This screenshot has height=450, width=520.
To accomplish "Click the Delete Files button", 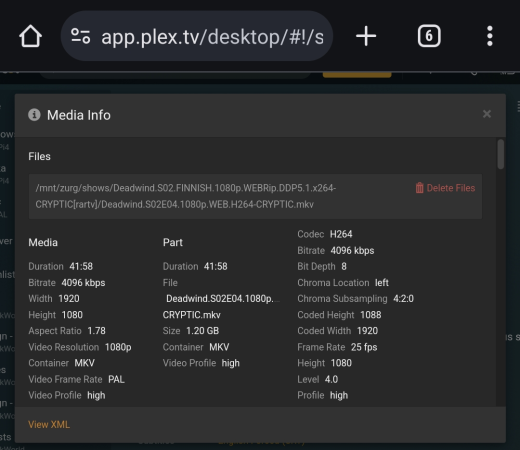I will pos(445,188).
